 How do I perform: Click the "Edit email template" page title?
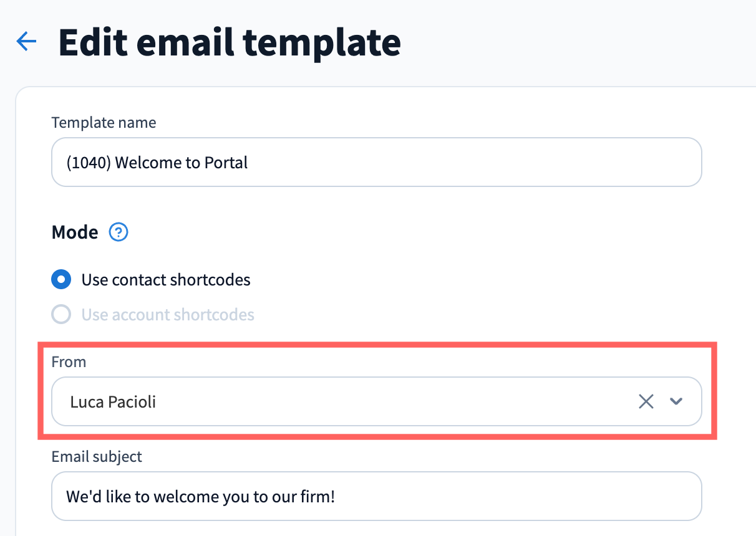click(x=230, y=42)
